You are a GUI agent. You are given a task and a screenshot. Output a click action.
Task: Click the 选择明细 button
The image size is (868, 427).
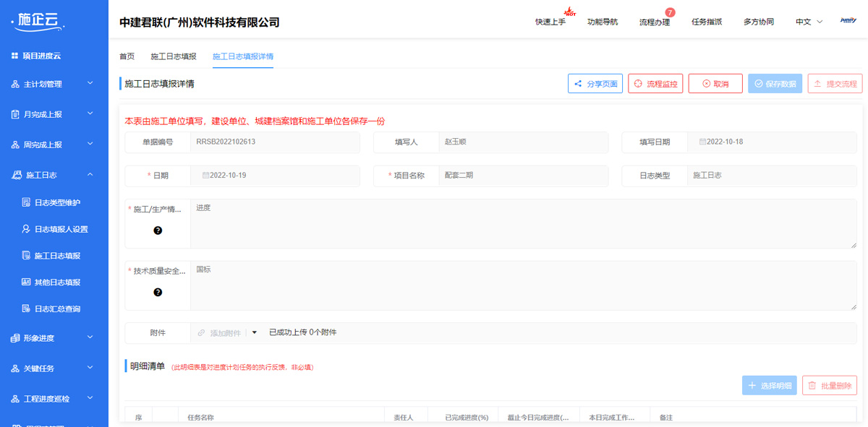coord(770,386)
